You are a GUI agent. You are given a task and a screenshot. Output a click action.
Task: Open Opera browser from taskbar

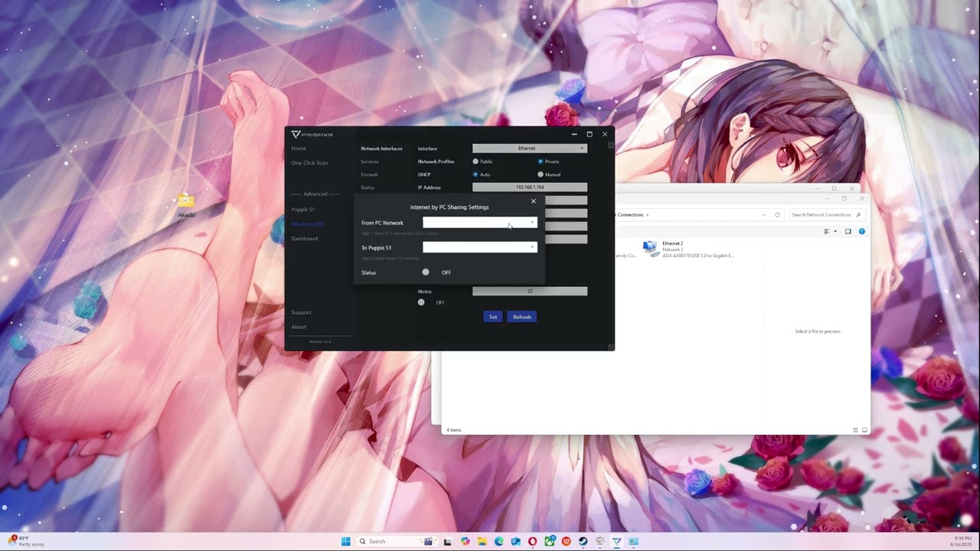pyautogui.click(x=532, y=541)
